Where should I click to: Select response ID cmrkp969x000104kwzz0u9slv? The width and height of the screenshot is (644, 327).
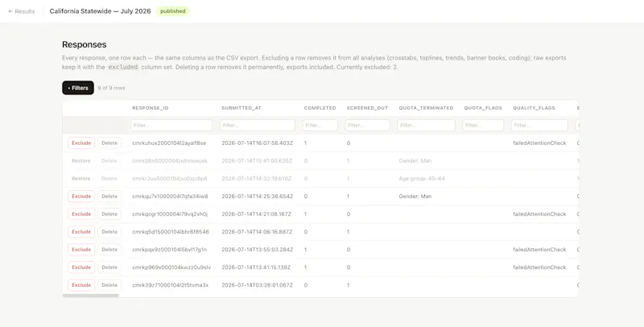[x=171, y=267]
